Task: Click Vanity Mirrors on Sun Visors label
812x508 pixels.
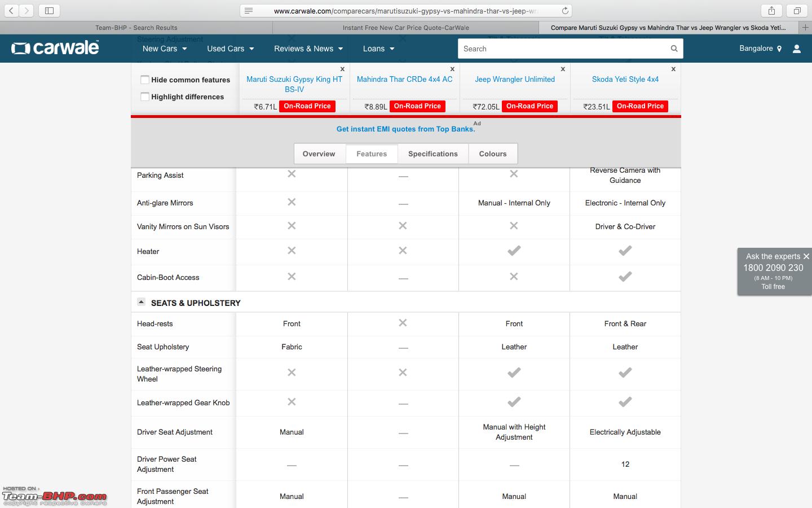Action: tap(183, 227)
